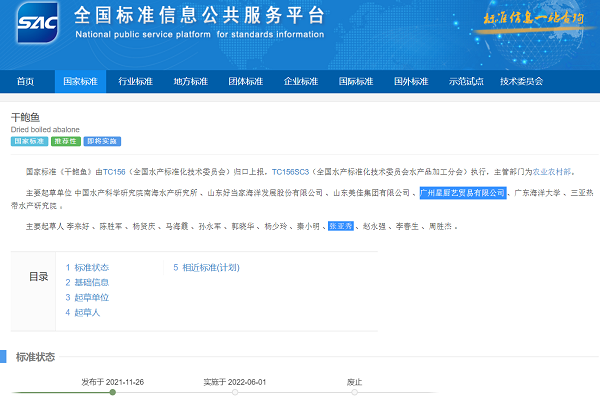
Task: Jump to 2 基础信息 section
Action: point(87,283)
